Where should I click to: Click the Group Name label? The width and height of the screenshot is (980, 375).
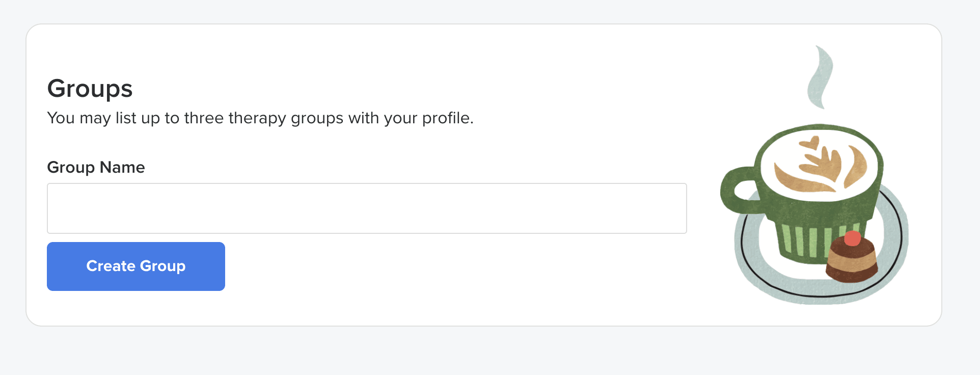click(x=96, y=167)
